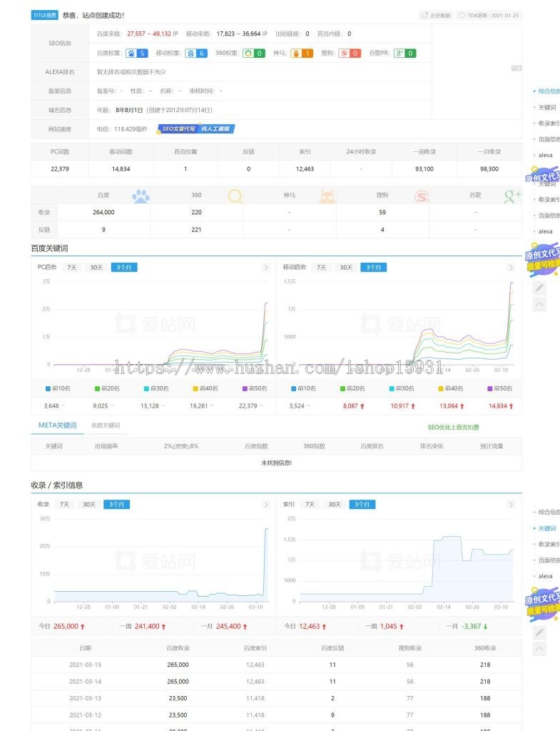Click the 移动词数 value 14,834
The height and width of the screenshot is (731, 560).
point(121,169)
